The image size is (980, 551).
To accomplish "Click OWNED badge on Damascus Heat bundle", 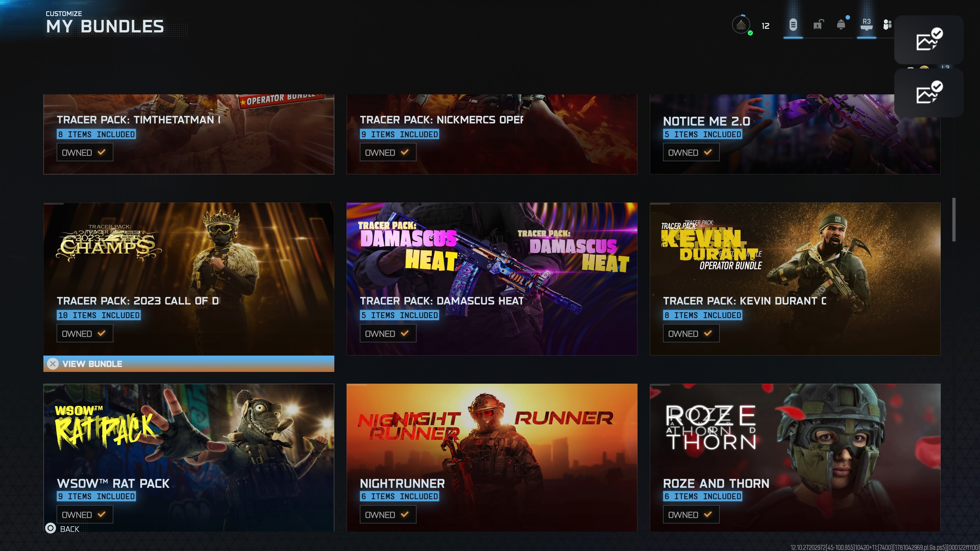I will (388, 333).
